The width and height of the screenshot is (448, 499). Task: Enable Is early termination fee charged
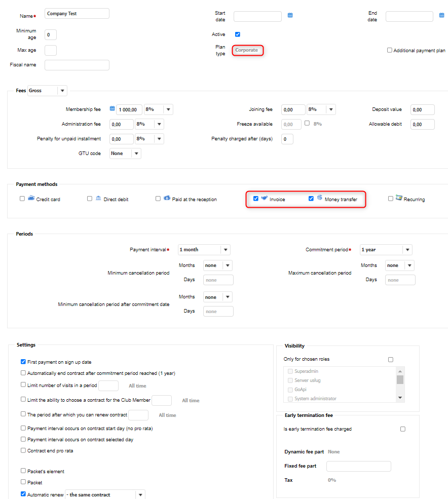pos(403,429)
